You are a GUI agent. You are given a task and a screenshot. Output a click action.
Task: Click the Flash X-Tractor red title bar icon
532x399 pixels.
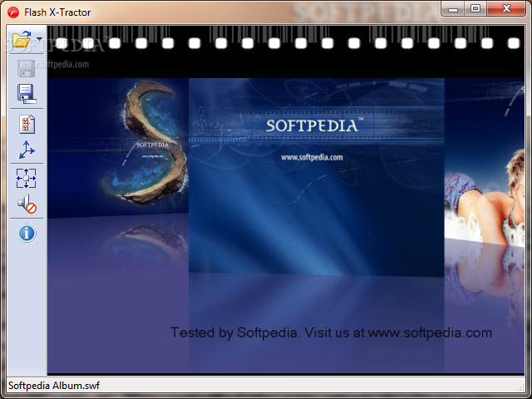[13, 12]
